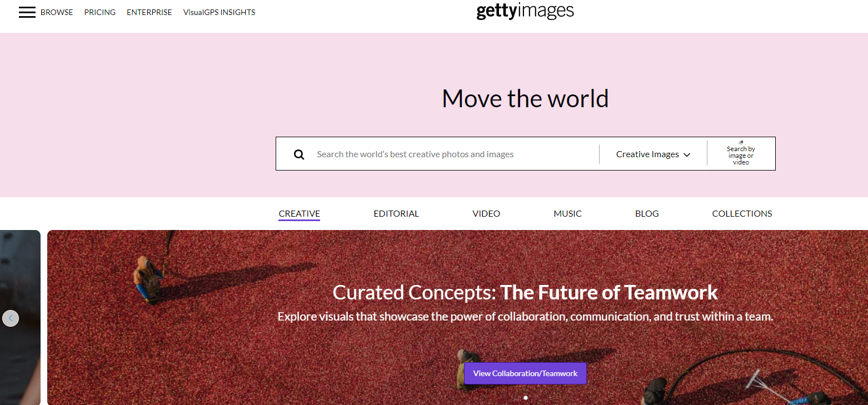
Task: Open Search by image or video
Action: (x=741, y=154)
